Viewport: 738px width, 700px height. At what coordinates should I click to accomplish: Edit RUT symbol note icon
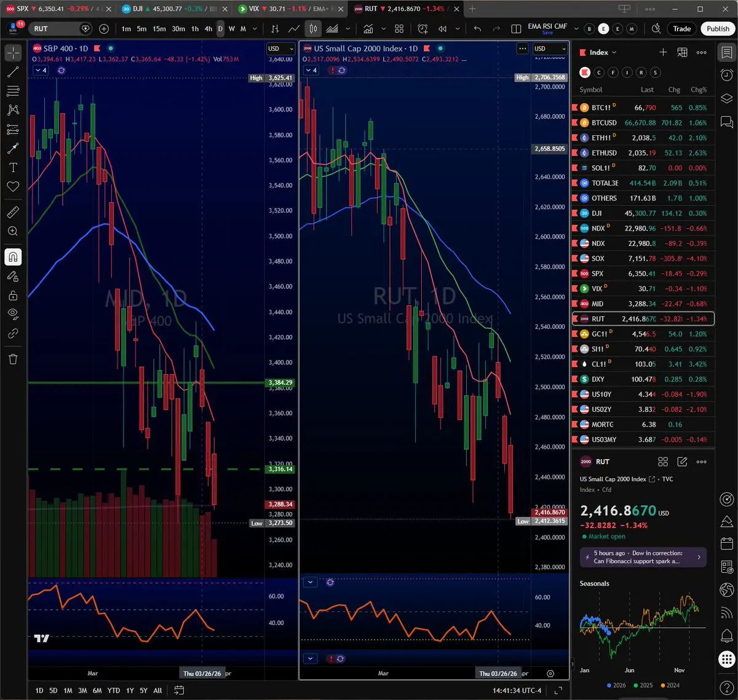point(682,462)
